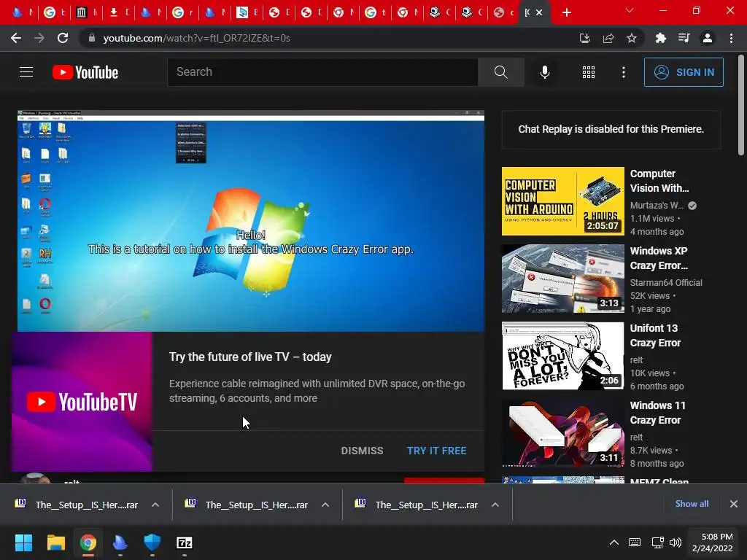
Task: Open the clock showing 5:08 PM
Action: (712, 542)
